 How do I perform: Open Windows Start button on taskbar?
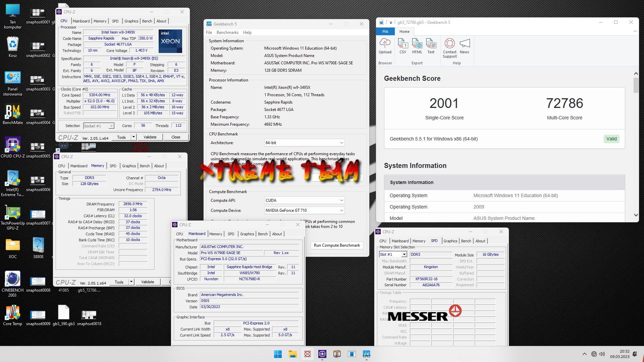tap(278, 354)
